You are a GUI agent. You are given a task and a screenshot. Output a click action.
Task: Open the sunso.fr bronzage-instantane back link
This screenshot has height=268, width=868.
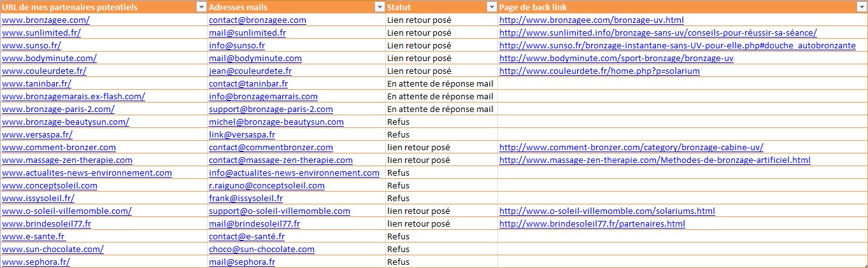(x=677, y=45)
